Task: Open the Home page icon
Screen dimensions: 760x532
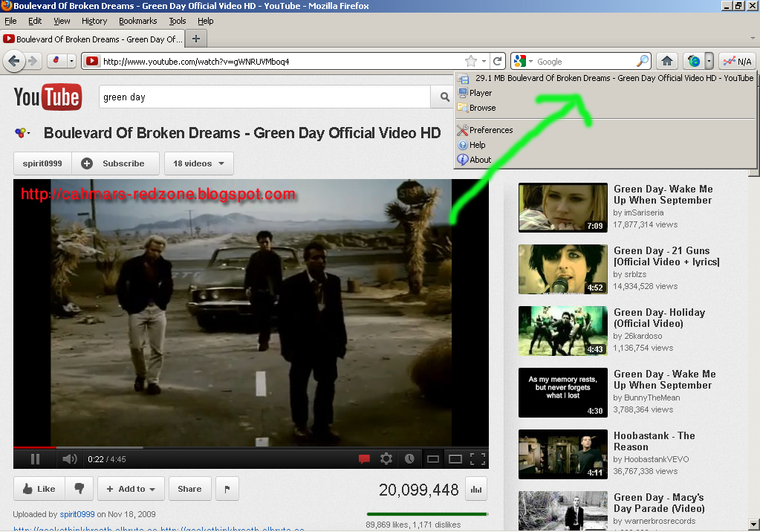Action: [667, 61]
